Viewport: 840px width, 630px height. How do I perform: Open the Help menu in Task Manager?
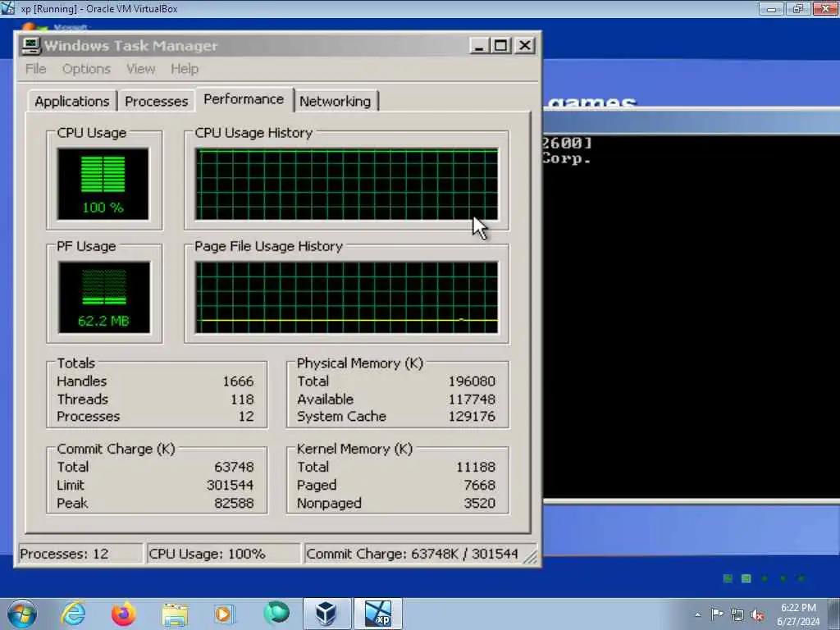(185, 69)
